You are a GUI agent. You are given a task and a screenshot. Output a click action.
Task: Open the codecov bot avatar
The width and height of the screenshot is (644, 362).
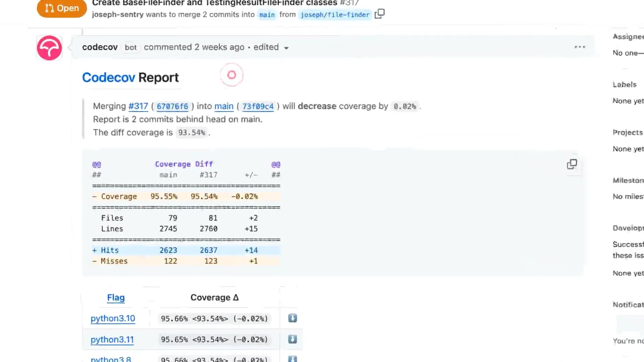tap(49, 48)
